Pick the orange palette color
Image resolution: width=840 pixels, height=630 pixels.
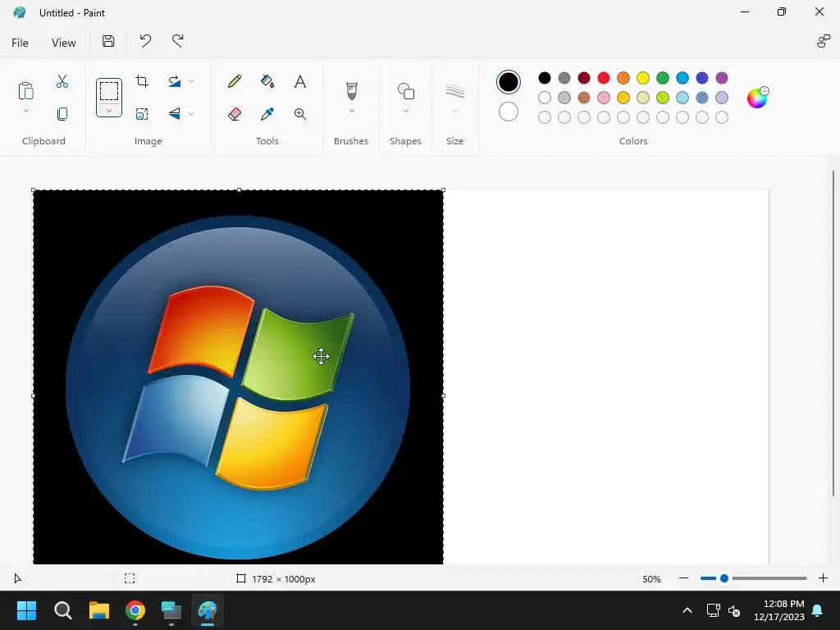pos(623,78)
